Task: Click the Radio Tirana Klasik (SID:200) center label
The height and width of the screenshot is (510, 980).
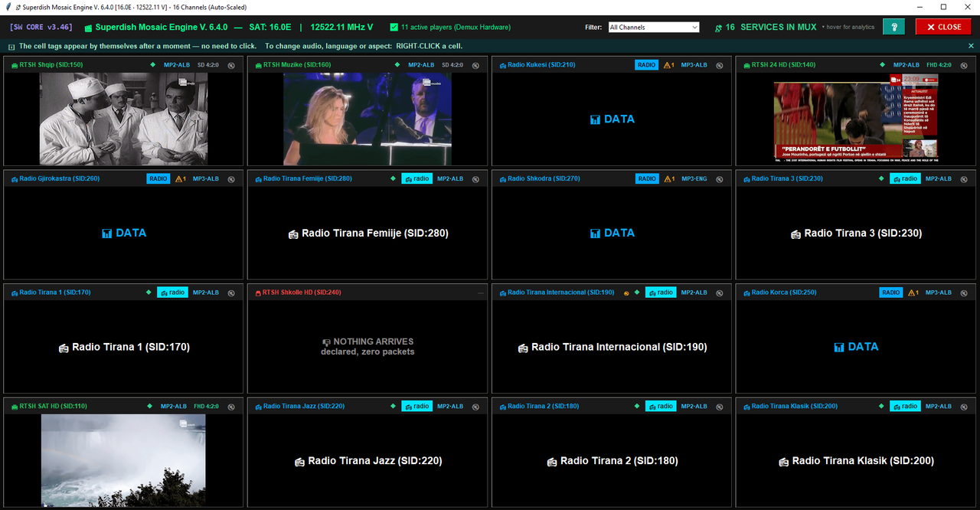Action: [857, 461]
